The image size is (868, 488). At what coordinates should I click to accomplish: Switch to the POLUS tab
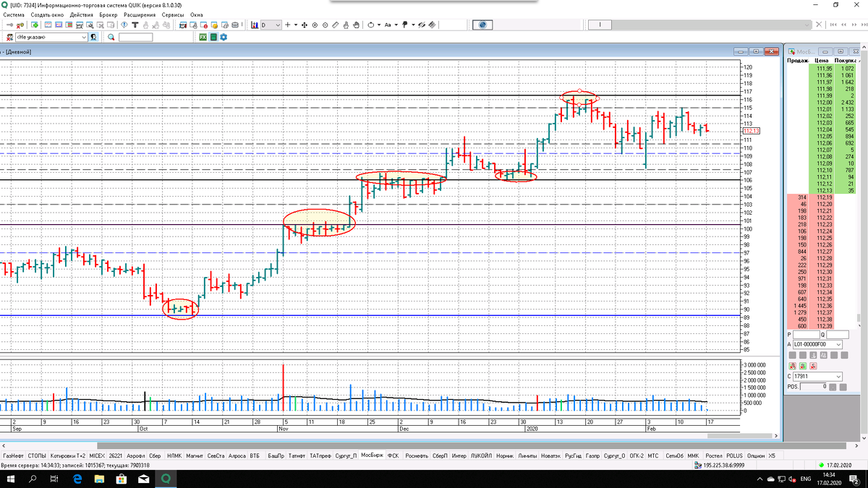(x=734, y=455)
